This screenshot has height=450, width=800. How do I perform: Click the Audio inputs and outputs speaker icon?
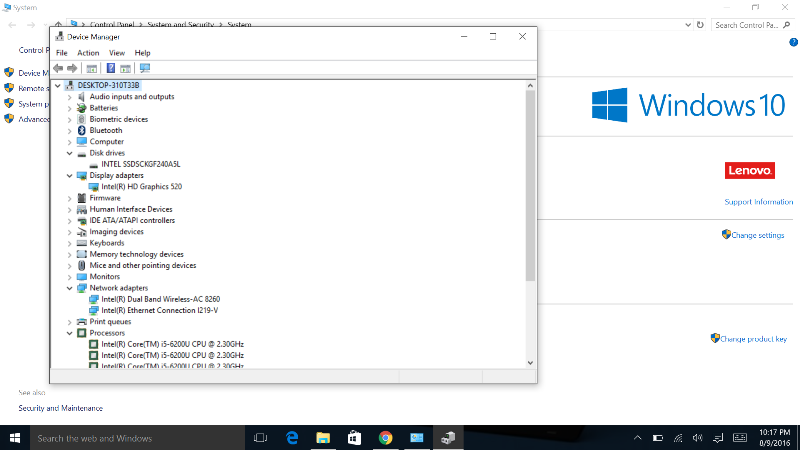(82, 97)
